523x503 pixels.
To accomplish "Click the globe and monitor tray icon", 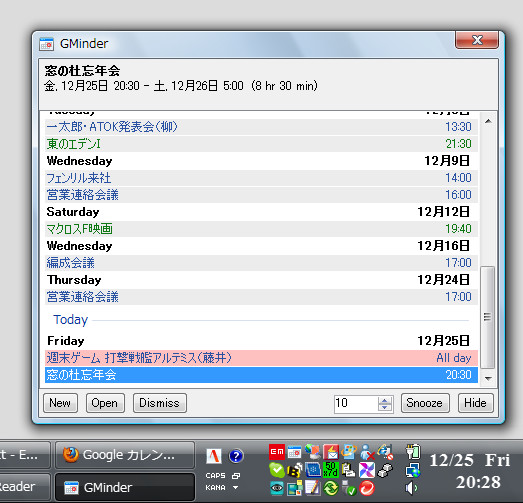I will pyautogui.click(x=313, y=451).
